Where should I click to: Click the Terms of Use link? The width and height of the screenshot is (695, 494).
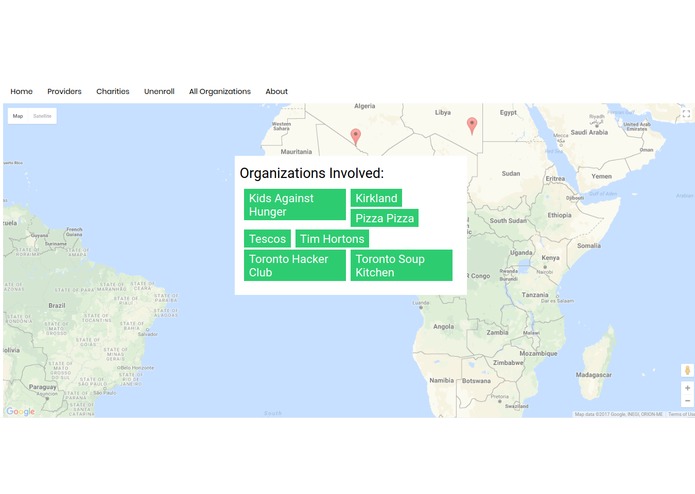pos(681,414)
